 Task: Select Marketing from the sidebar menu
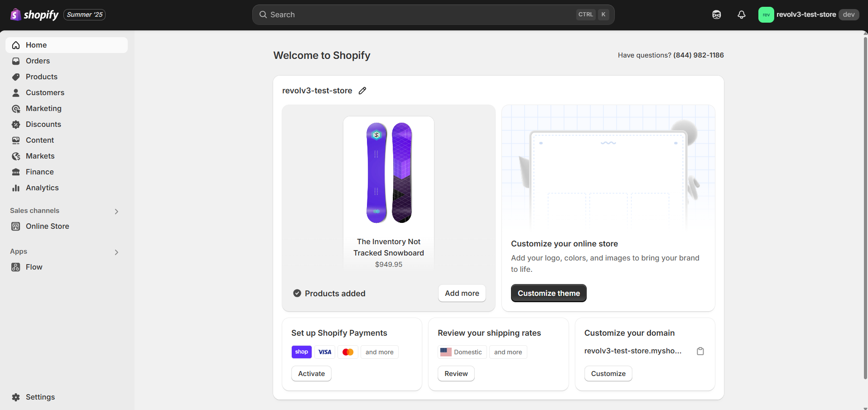[44, 108]
